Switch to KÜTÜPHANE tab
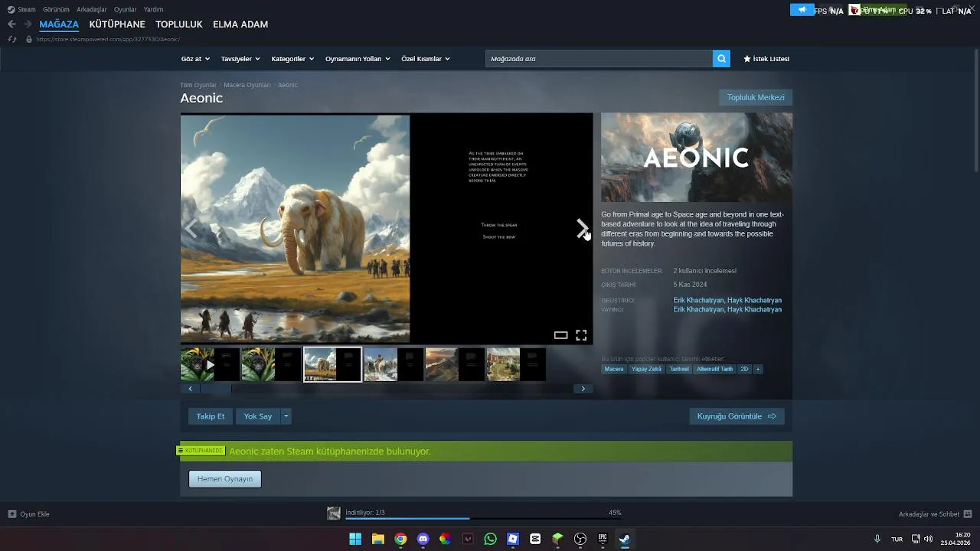Image resolution: width=980 pixels, height=551 pixels. (x=117, y=24)
